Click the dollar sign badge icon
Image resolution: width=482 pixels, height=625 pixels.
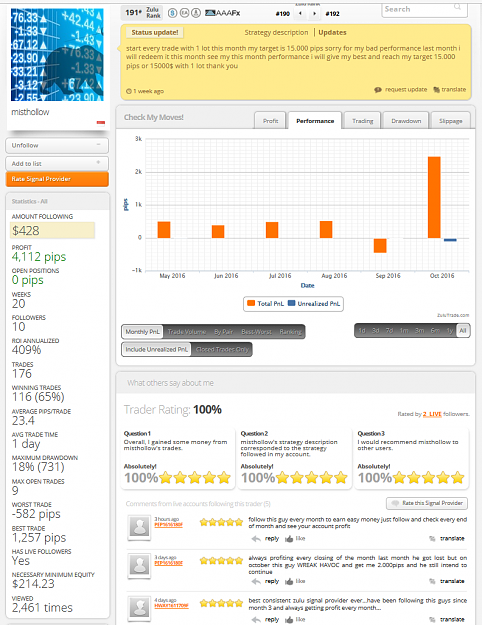[x=172, y=13]
